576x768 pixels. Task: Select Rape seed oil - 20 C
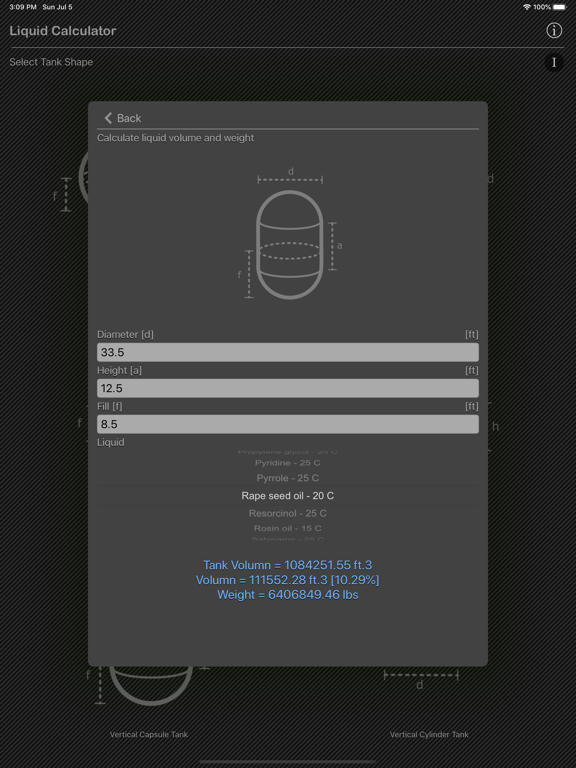tap(288, 496)
